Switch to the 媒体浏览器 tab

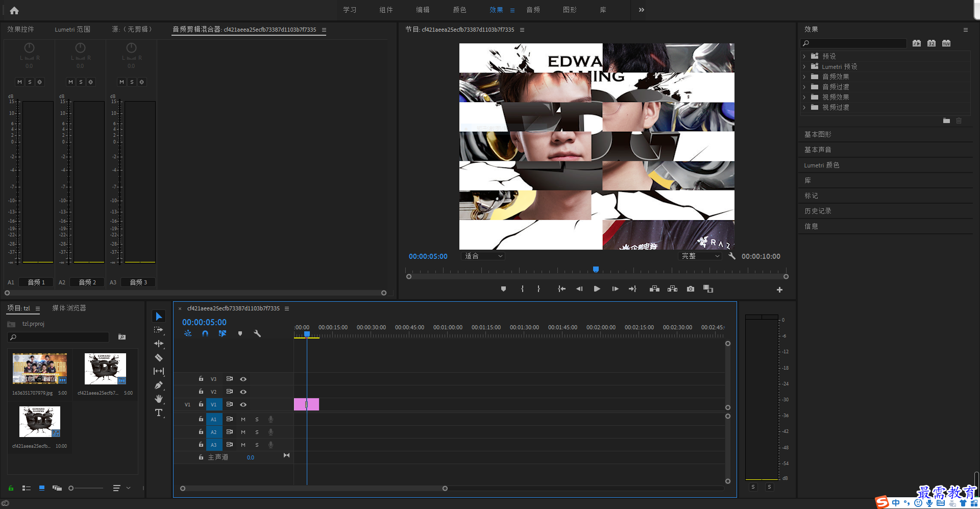(69, 308)
